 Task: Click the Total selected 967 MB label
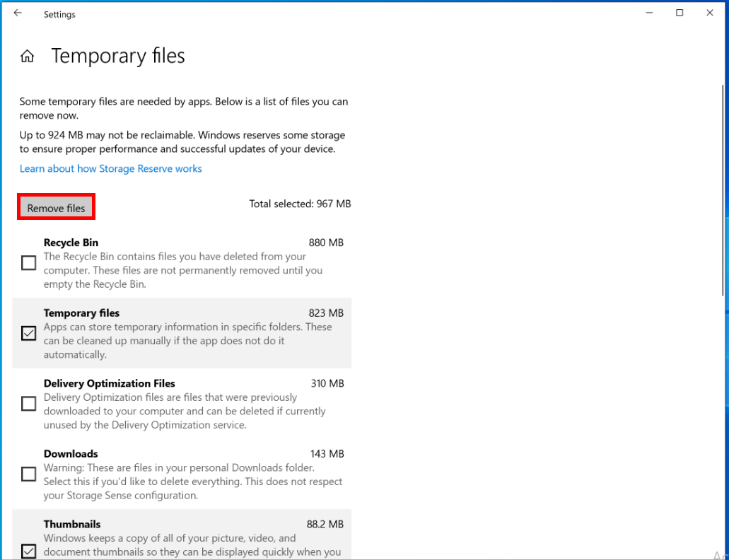coord(300,204)
